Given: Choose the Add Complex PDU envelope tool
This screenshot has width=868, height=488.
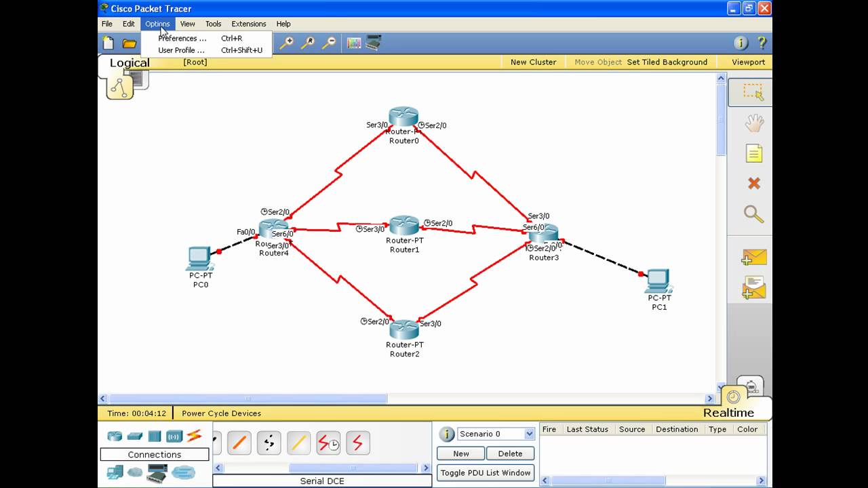Looking at the screenshot, I should tap(753, 288).
